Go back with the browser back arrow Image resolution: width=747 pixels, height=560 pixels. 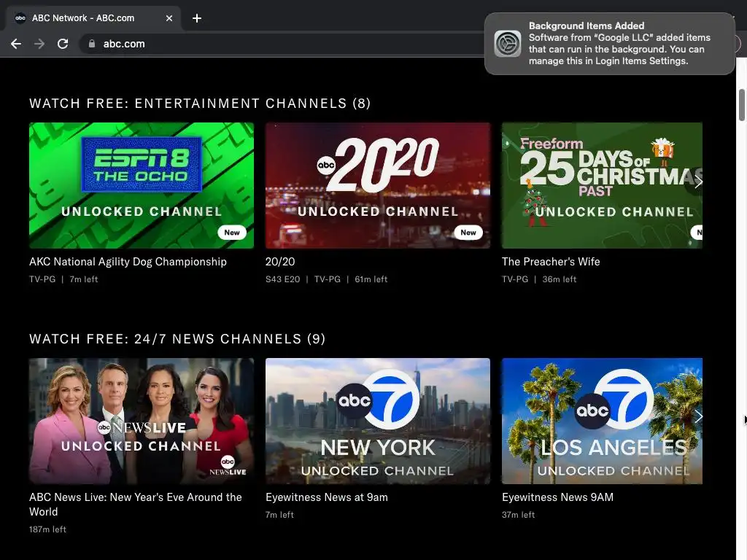pos(16,44)
